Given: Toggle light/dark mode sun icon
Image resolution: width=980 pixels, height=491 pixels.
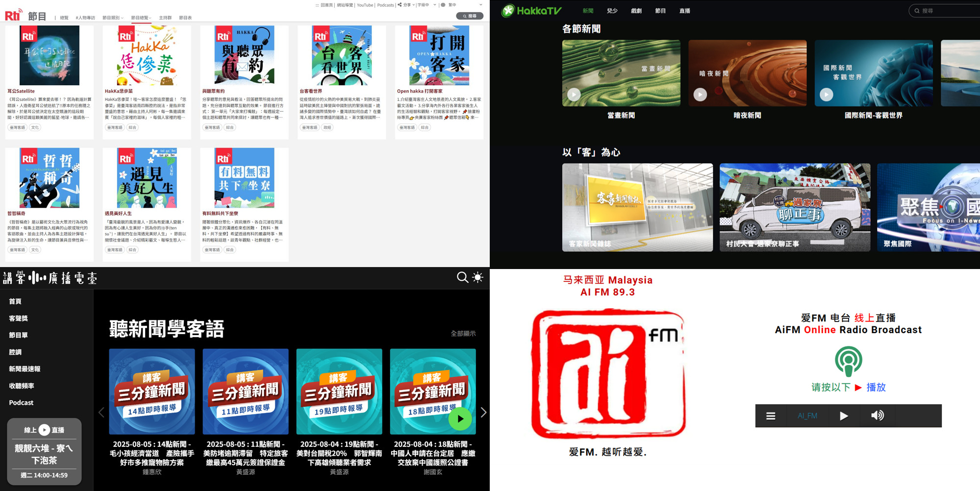Looking at the screenshot, I should point(477,278).
